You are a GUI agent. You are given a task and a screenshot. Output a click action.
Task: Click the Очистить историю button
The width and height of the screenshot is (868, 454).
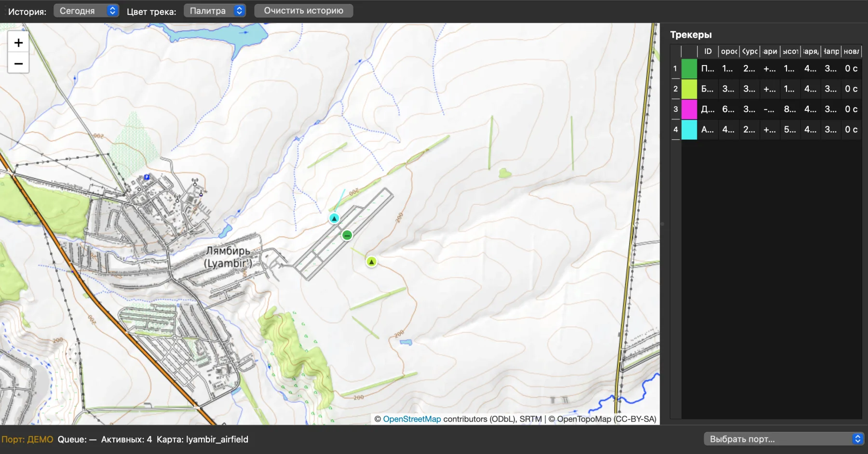pyautogui.click(x=303, y=11)
